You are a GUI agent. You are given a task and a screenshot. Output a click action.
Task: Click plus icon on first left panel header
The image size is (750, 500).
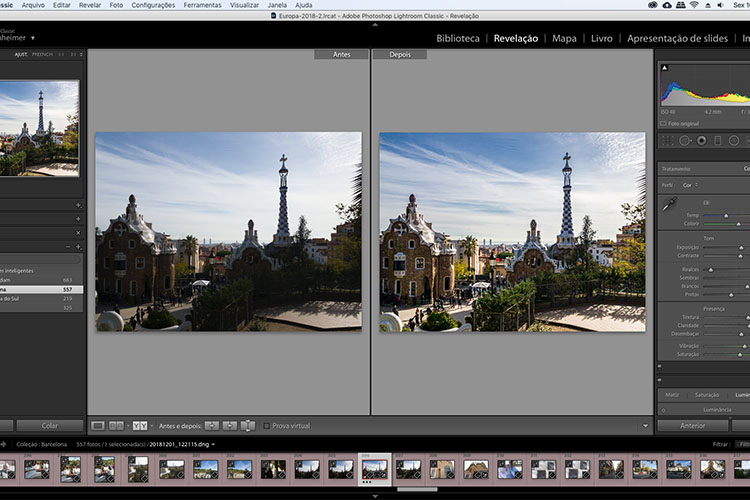point(78,205)
